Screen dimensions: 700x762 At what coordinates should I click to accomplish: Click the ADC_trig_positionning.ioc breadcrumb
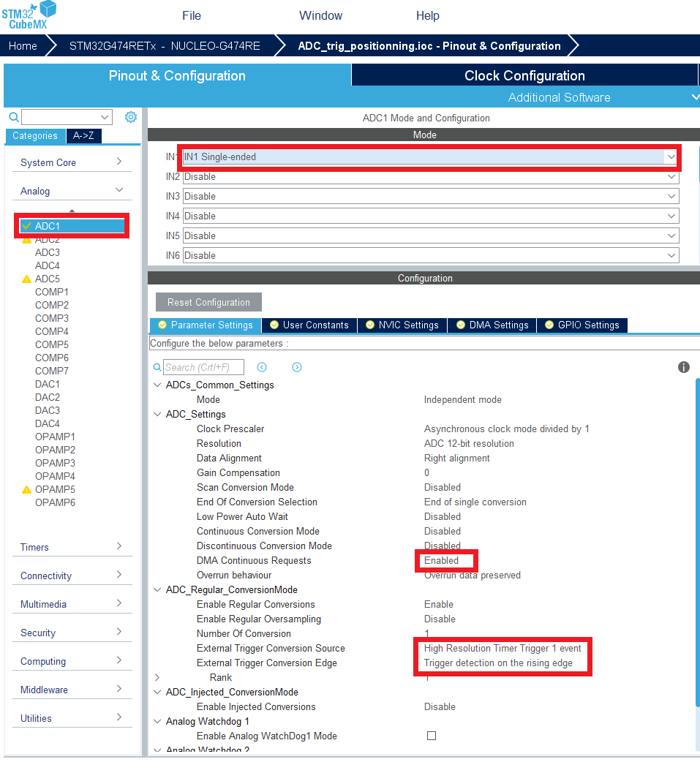pos(429,45)
